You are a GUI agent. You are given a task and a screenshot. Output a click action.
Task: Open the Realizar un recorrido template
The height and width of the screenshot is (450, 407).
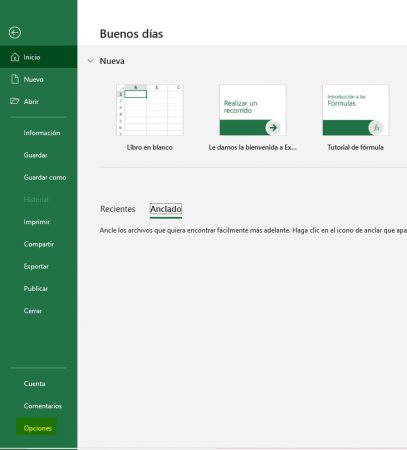coord(252,110)
